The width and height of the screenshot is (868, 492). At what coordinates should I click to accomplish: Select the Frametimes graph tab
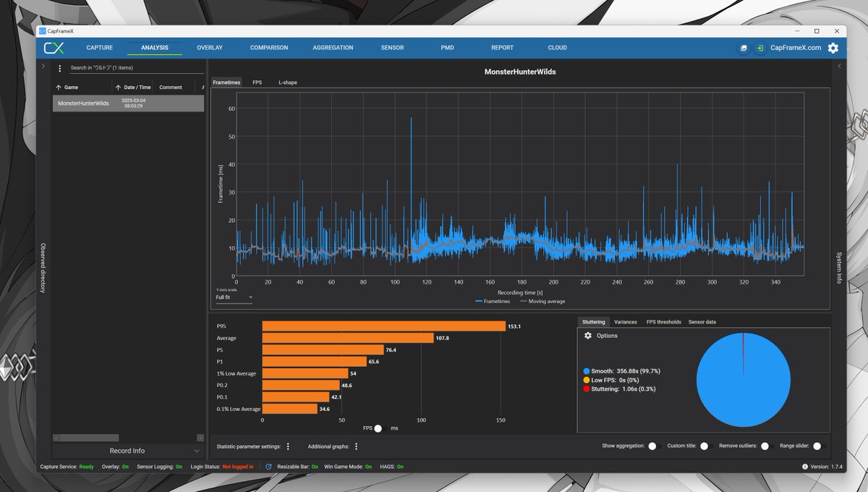coord(226,82)
